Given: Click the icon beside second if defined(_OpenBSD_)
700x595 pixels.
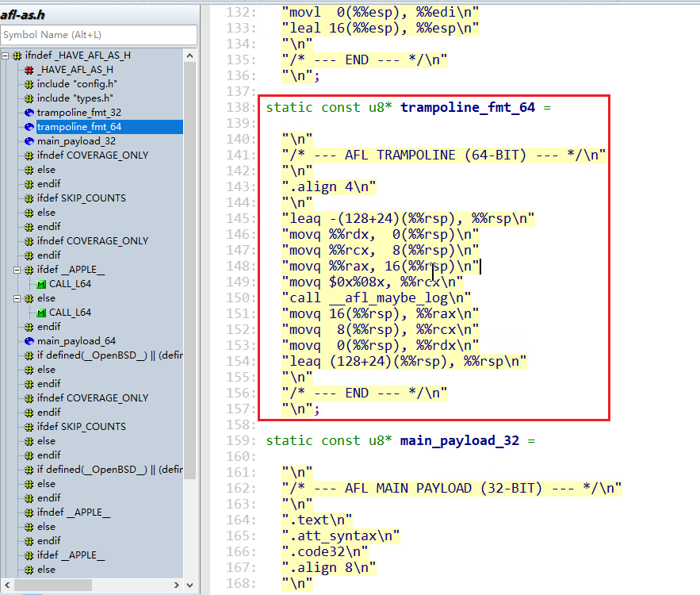Looking at the screenshot, I should 29,470.
